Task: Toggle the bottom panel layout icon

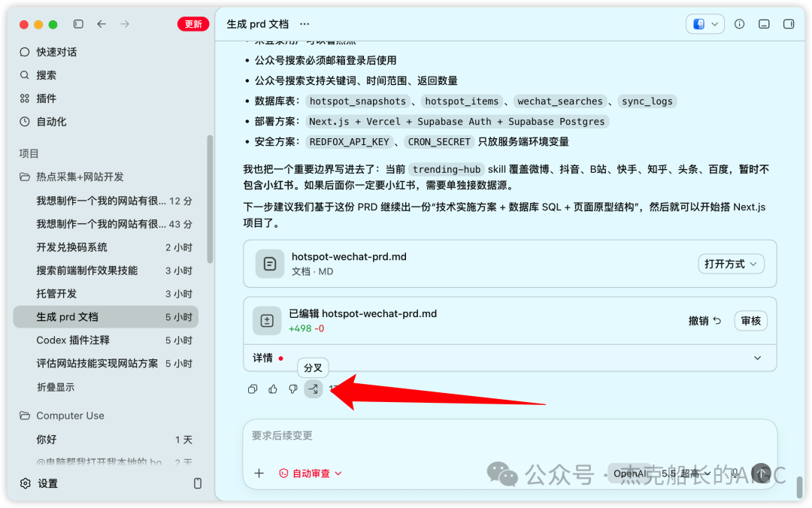Action: [x=764, y=24]
